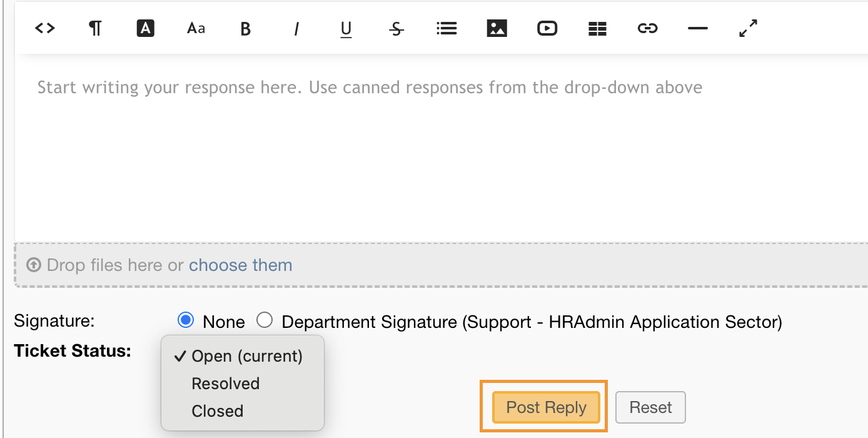Open the font size Aa icon

click(196, 28)
